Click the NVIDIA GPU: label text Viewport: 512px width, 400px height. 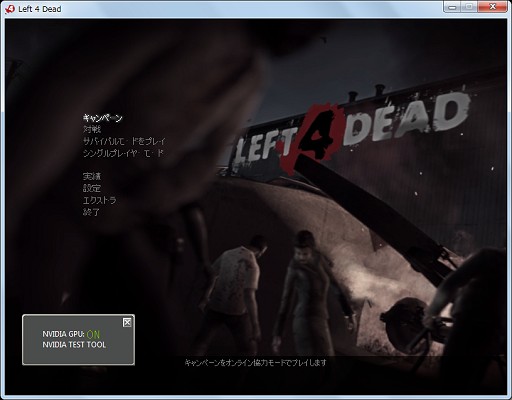pyautogui.click(x=63, y=334)
